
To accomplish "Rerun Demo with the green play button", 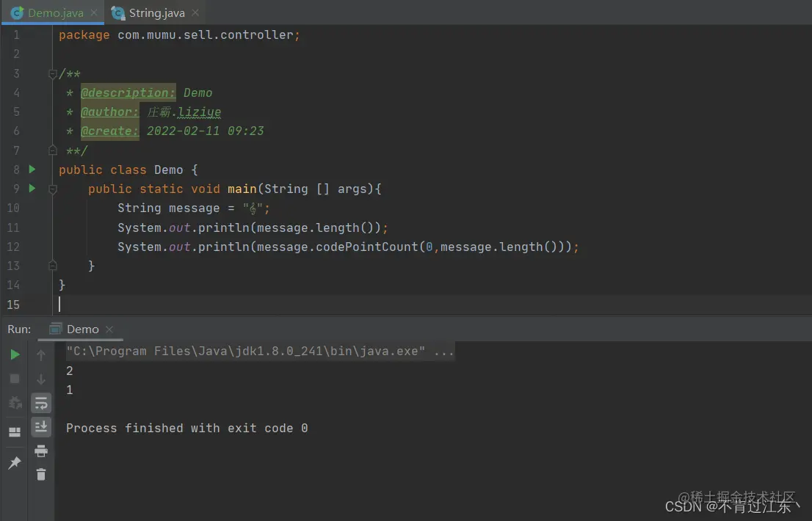I will (x=15, y=354).
